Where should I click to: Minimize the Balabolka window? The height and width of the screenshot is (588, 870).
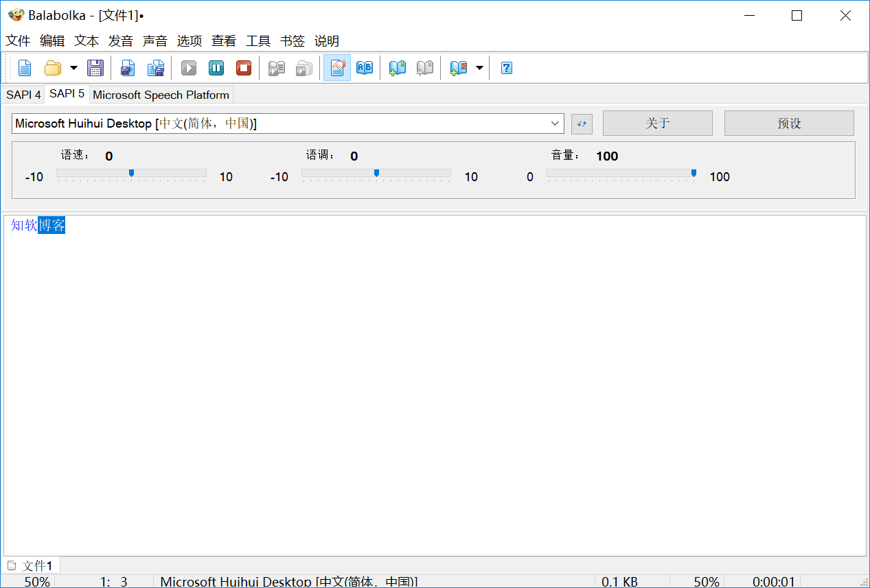748,15
